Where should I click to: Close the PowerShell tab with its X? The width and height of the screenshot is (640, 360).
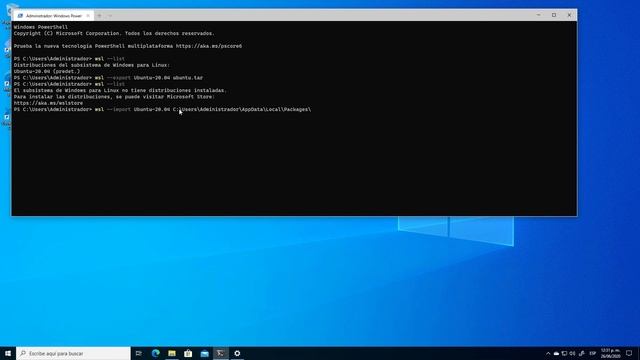coord(88,16)
